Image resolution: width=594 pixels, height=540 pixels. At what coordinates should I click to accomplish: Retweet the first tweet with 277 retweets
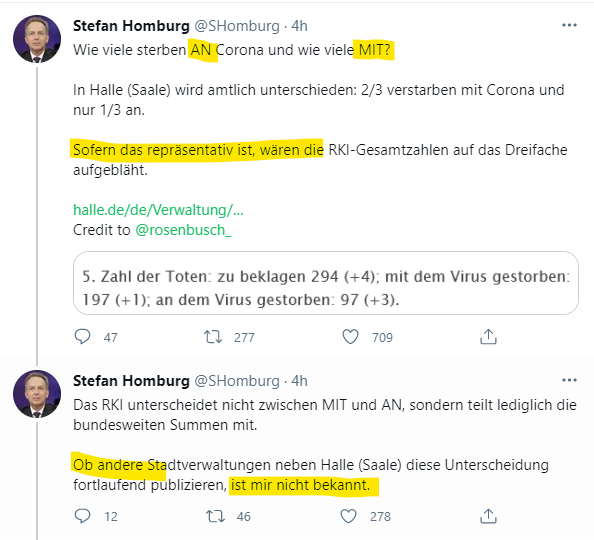pyautogui.click(x=213, y=337)
